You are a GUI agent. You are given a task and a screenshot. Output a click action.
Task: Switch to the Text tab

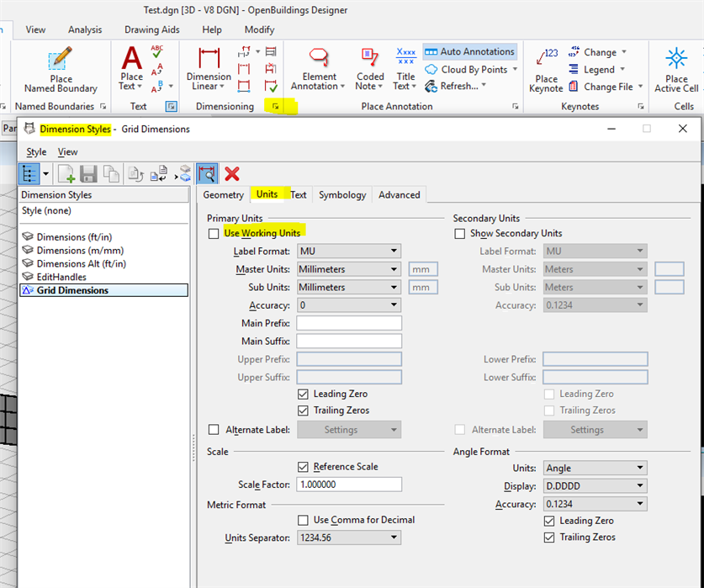298,195
